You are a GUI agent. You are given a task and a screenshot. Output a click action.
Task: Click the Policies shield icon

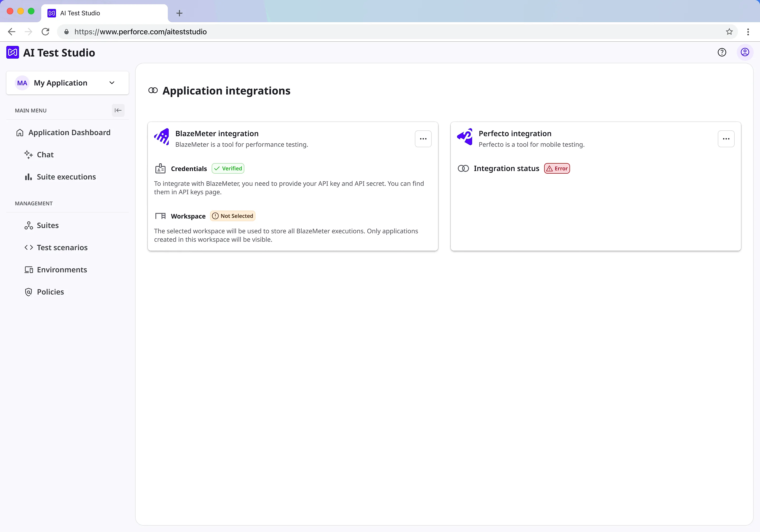(28, 292)
